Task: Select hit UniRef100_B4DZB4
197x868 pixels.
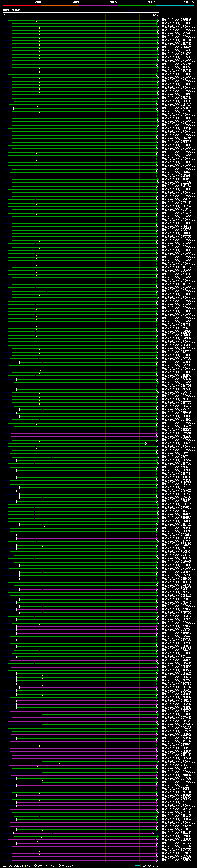Action: coord(176,40)
